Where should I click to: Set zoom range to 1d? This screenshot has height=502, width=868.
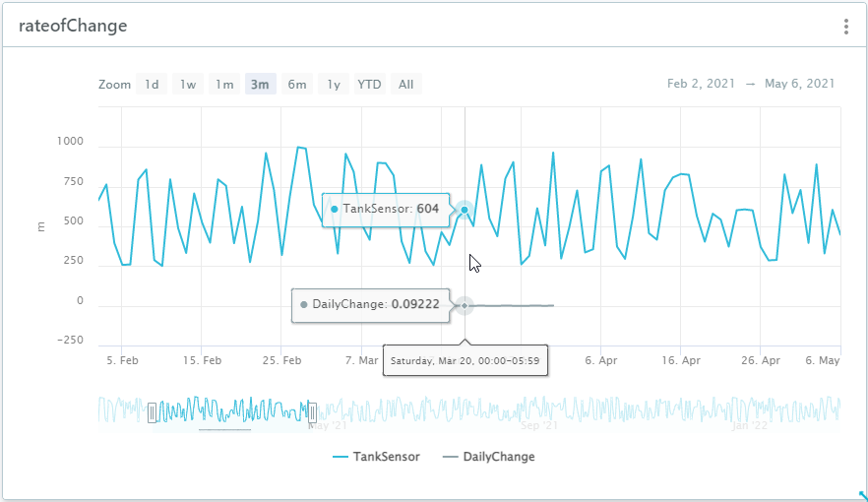click(152, 84)
